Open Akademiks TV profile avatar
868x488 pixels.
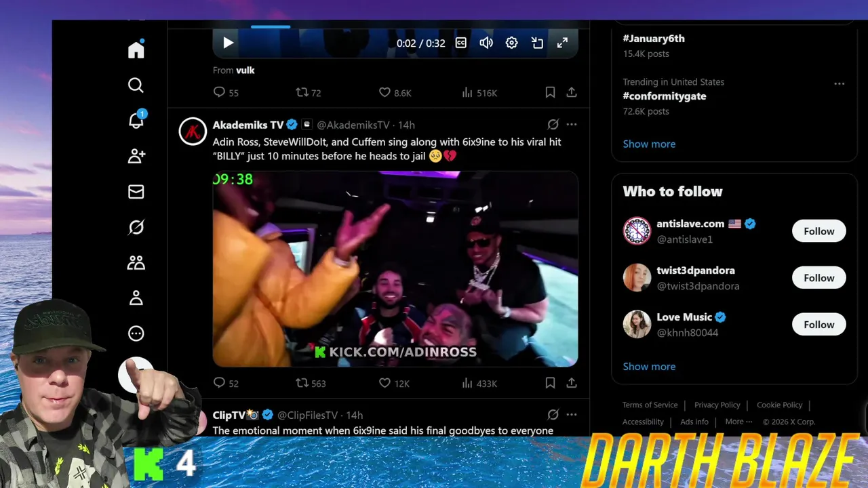coord(193,131)
